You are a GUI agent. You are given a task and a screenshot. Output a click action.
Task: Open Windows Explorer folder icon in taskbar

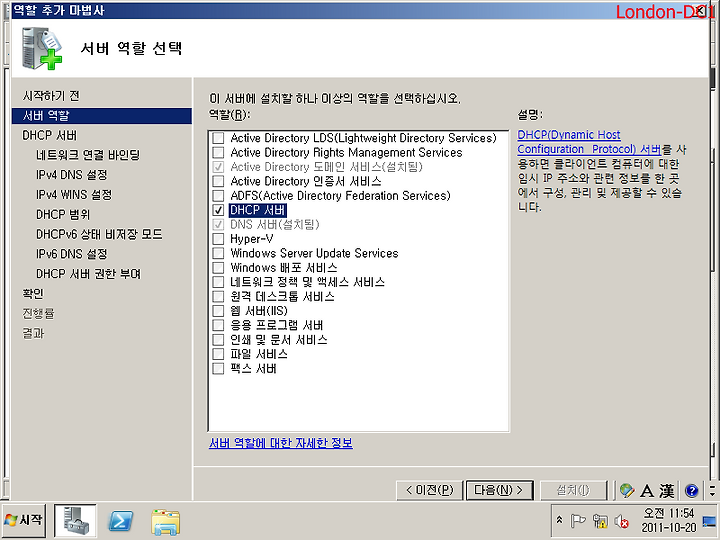165,522
